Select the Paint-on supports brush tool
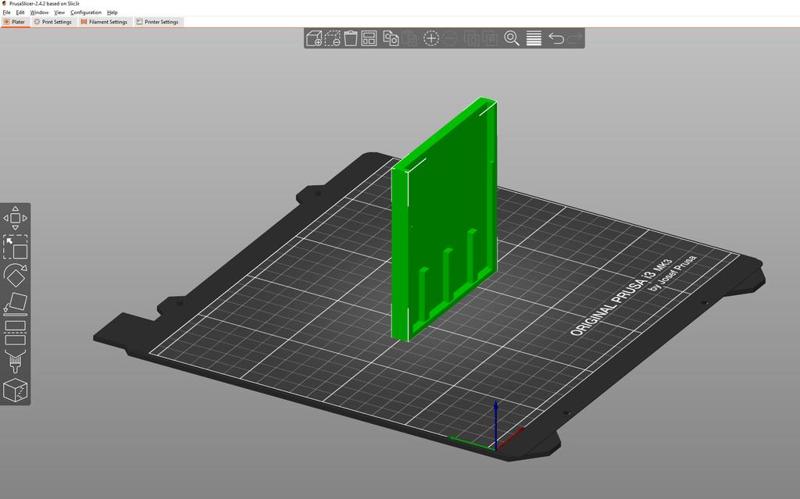The image size is (800, 499). coord(15,361)
